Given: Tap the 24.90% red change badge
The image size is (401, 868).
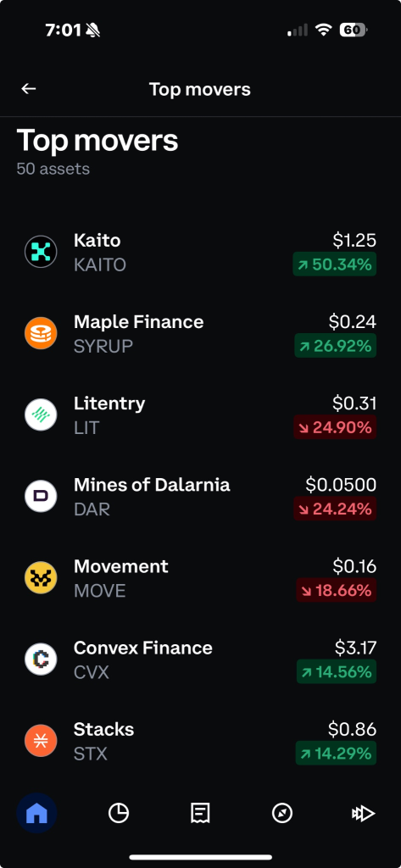Looking at the screenshot, I should 335,427.
